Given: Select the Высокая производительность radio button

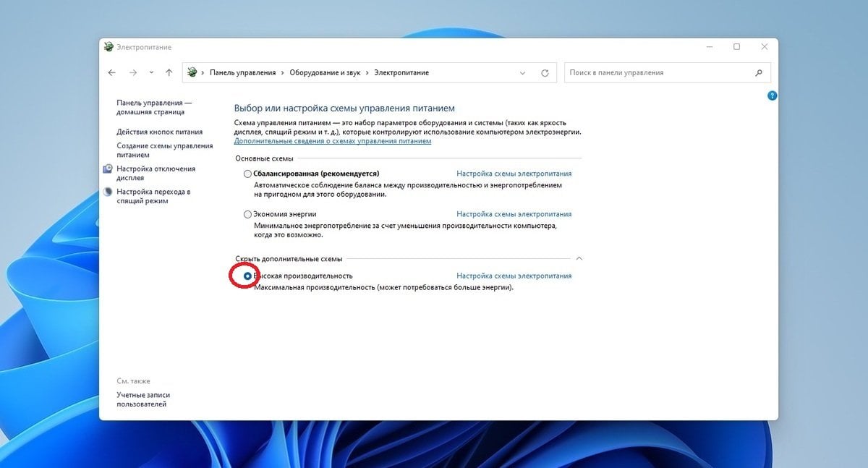Looking at the screenshot, I should [x=248, y=276].
